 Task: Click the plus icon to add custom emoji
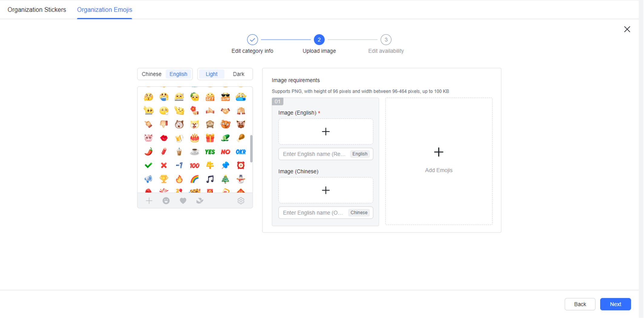pyautogui.click(x=149, y=200)
